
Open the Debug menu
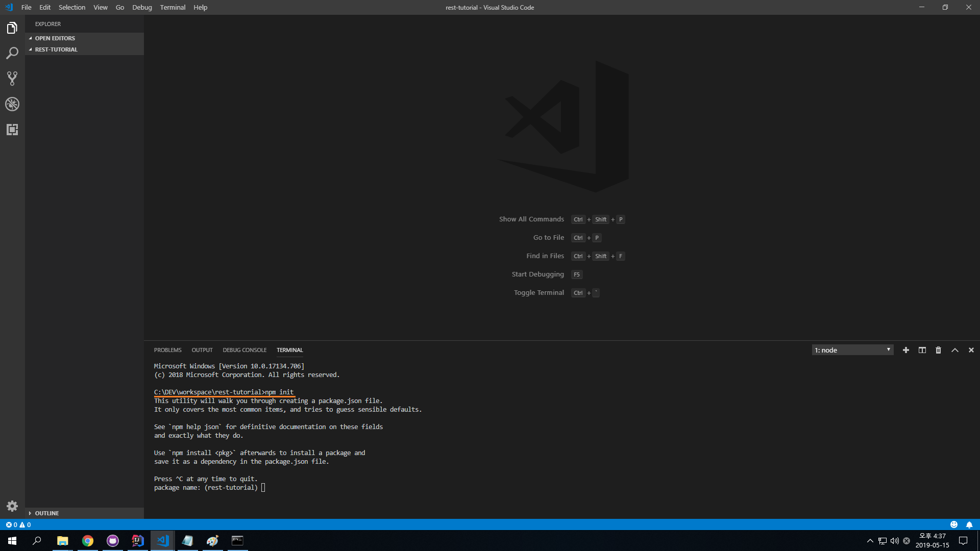point(142,7)
